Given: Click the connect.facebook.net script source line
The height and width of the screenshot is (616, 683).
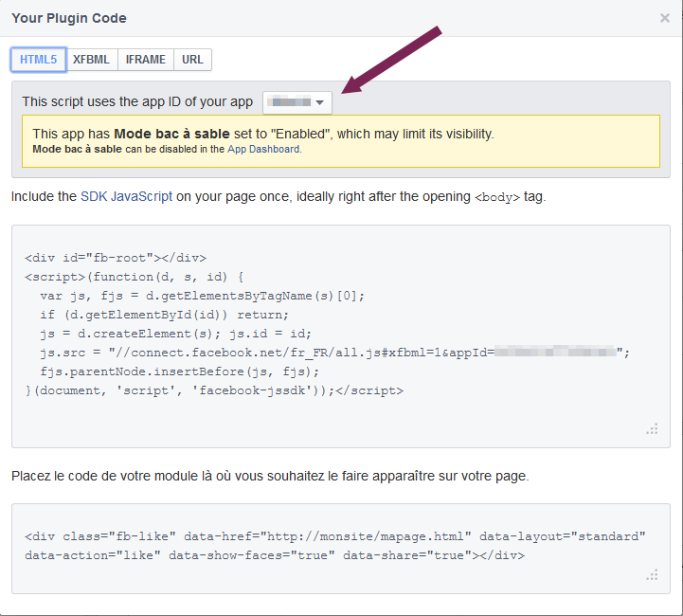Looking at the screenshot, I should pos(334,353).
